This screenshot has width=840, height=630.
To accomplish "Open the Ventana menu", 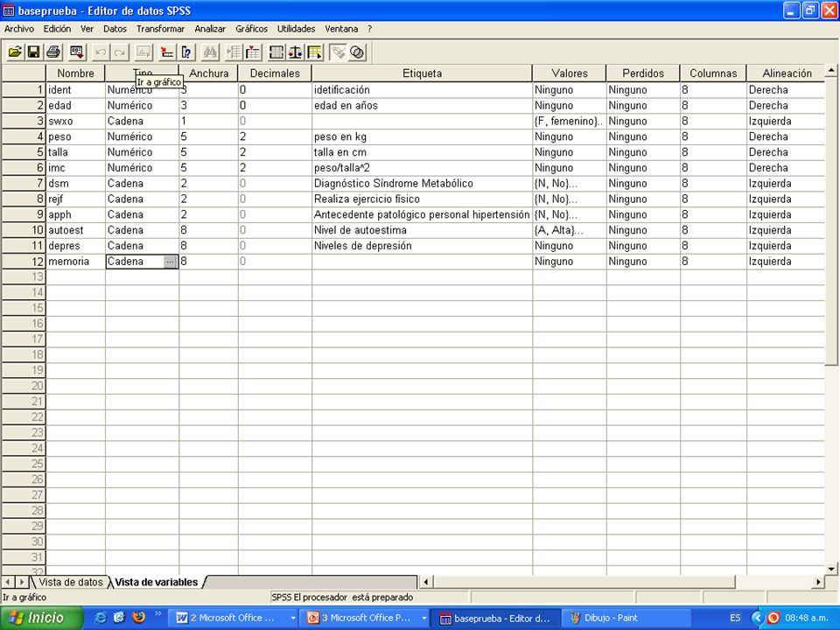I will pyautogui.click(x=341, y=29).
